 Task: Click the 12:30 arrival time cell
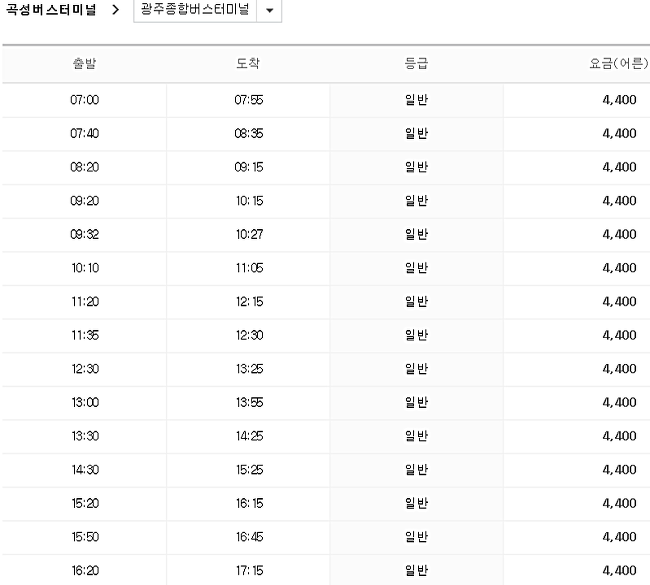[x=250, y=335]
